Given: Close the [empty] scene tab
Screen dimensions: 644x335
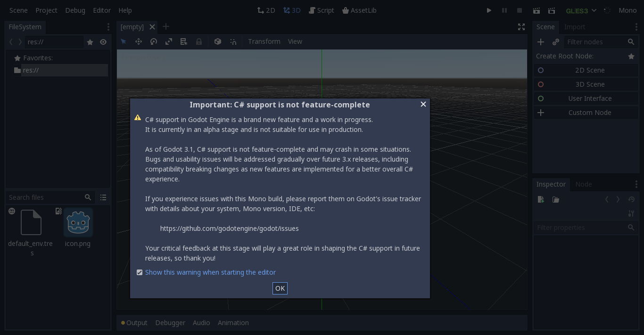Looking at the screenshot, I should pos(152,27).
